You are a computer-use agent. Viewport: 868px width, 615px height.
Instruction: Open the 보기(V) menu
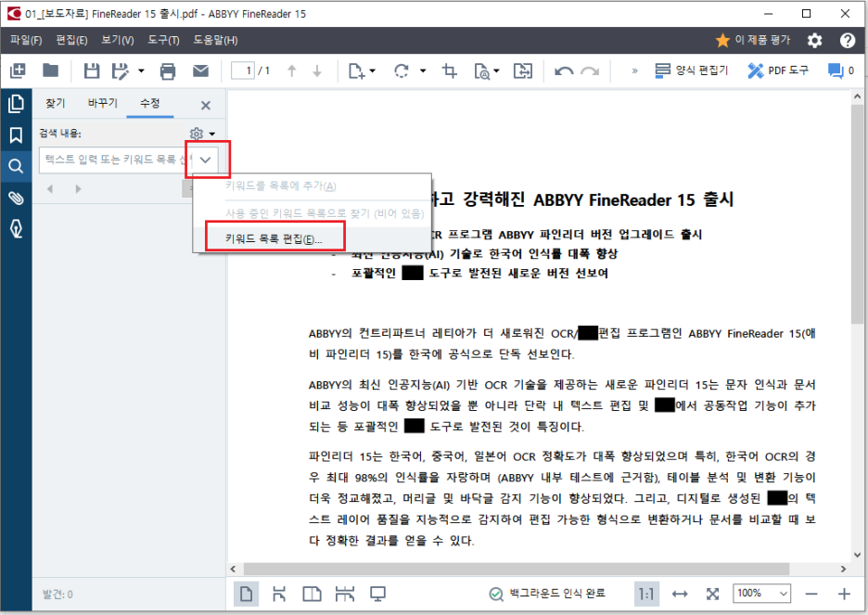[118, 40]
